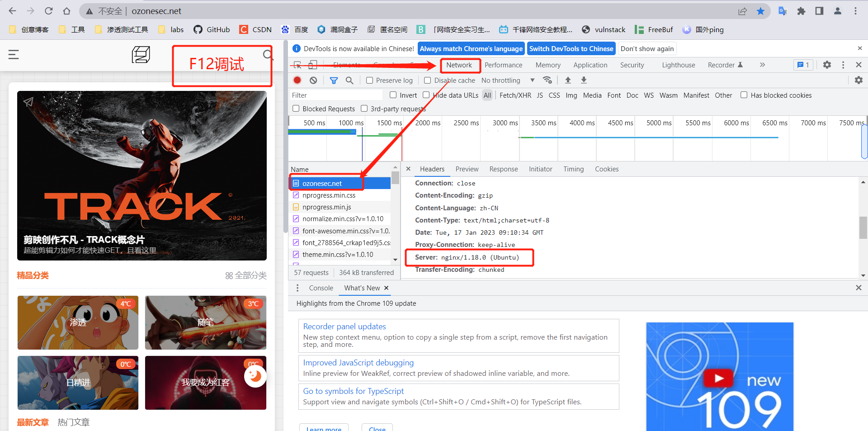Open the CSDN bookmark

256,29
